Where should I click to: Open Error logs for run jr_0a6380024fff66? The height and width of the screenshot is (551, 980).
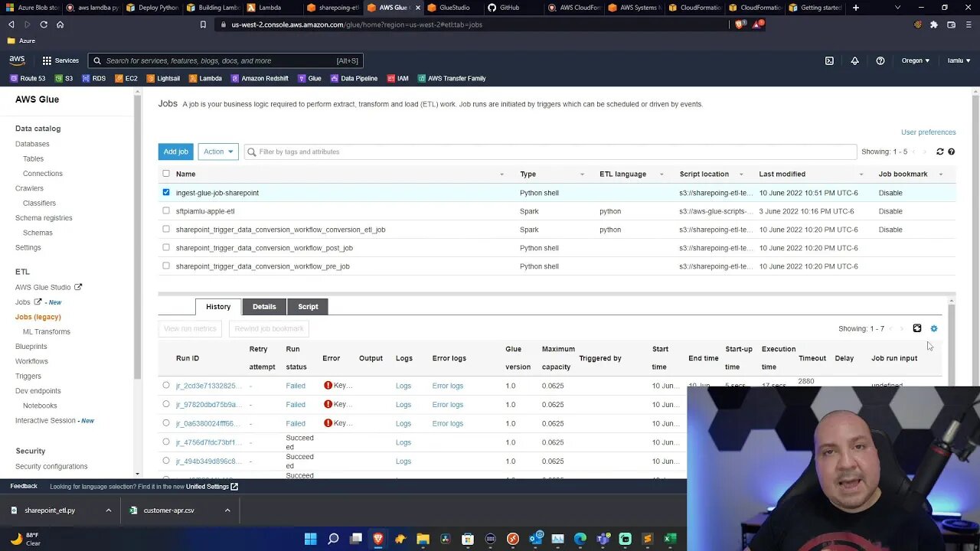(x=448, y=423)
